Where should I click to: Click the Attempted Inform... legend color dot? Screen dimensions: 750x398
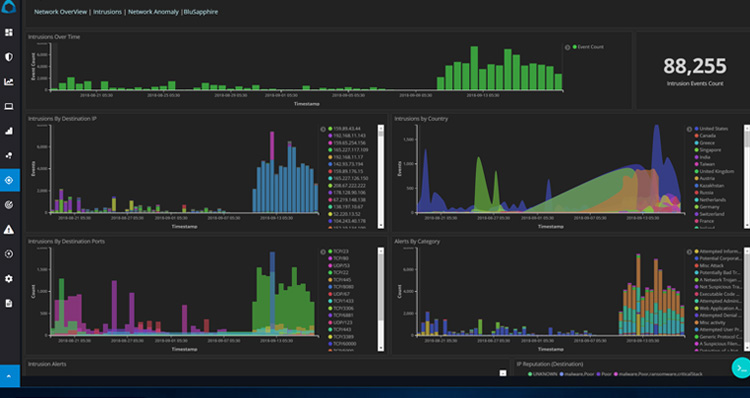tap(696, 251)
